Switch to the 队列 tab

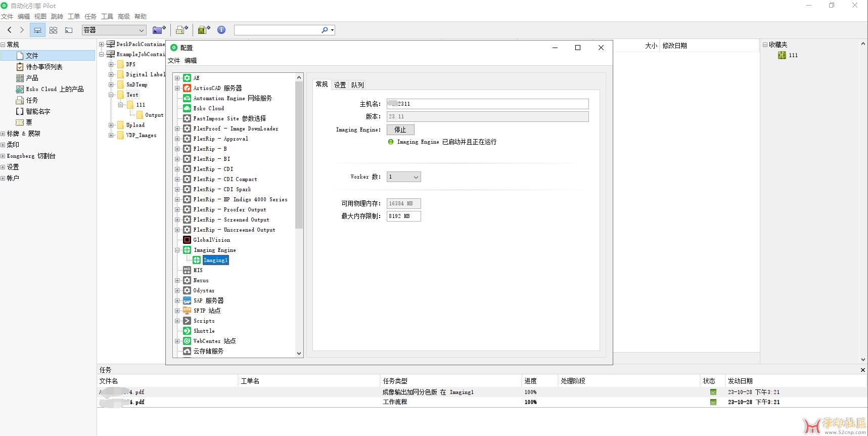pyautogui.click(x=357, y=85)
